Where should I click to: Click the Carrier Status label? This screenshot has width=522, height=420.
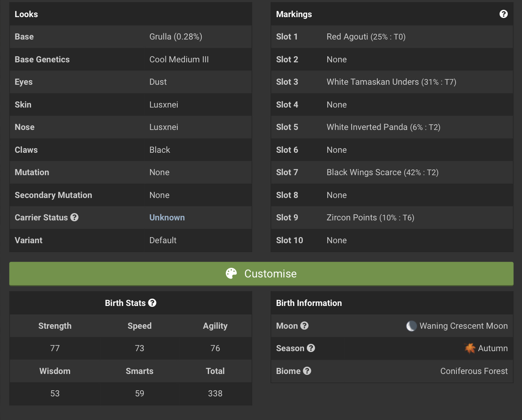click(x=41, y=218)
